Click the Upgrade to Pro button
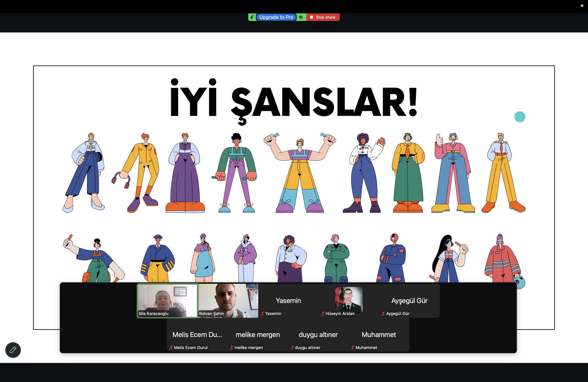This screenshot has height=382, width=588. click(x=276, y=17)
